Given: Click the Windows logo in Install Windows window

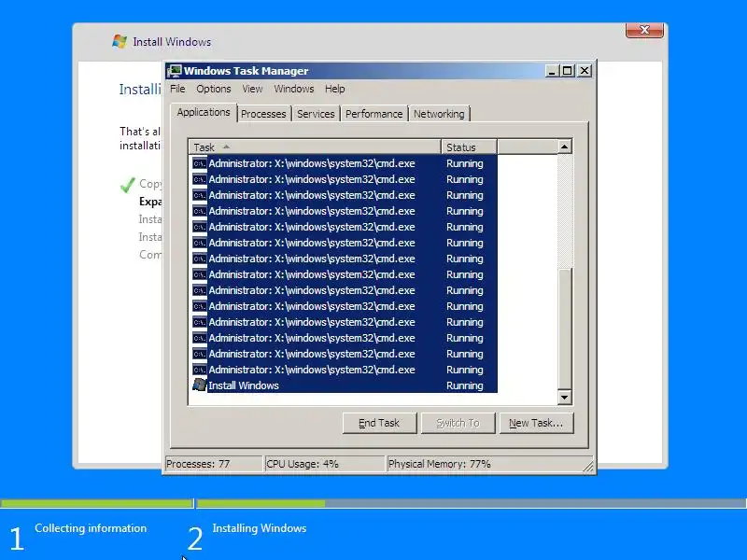Looking at the screenshot, I should (120, 41).
